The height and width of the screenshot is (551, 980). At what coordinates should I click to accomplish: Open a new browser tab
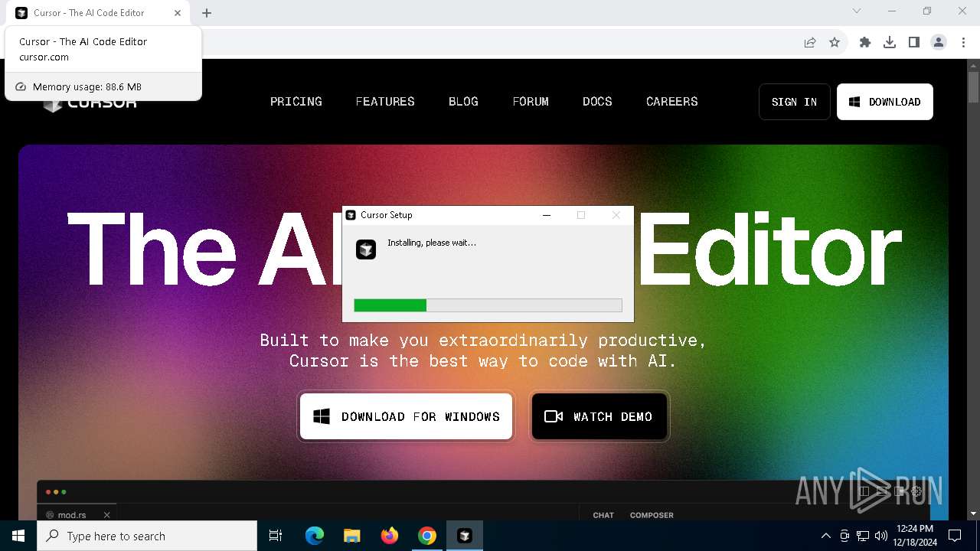[x=207, y=13]
